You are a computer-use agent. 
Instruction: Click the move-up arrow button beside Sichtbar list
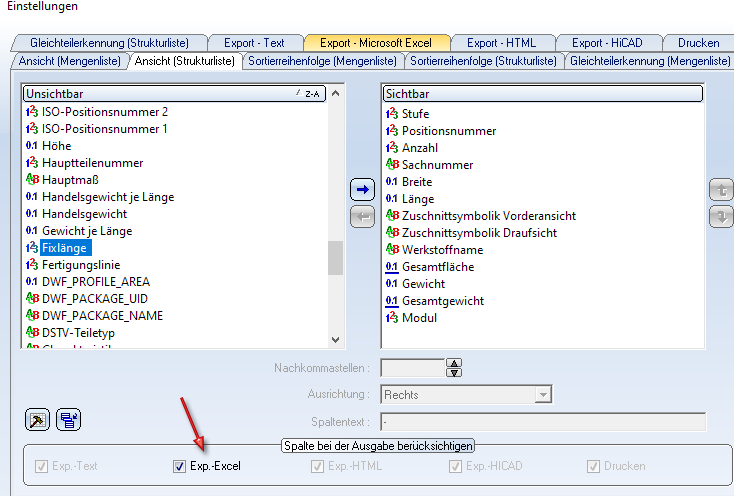721,190
